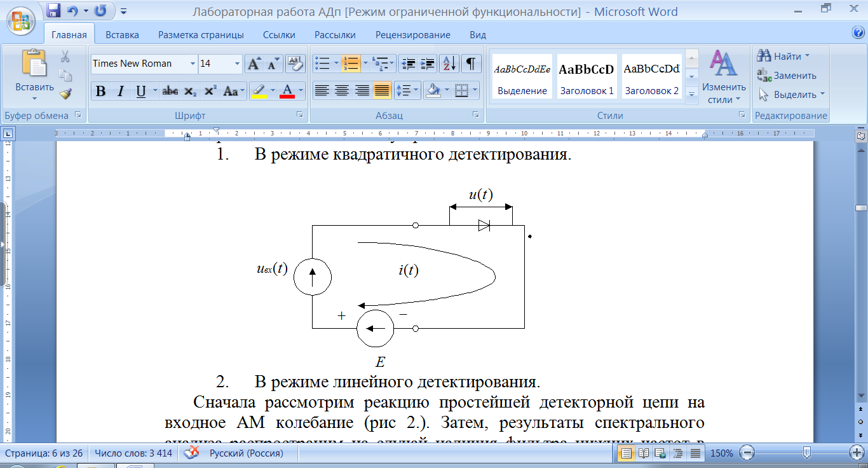Switch to the Ссылки tab

coord(279,35)
